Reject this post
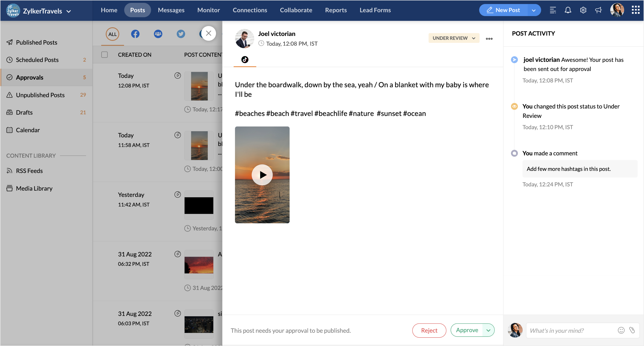 [429, 330]
